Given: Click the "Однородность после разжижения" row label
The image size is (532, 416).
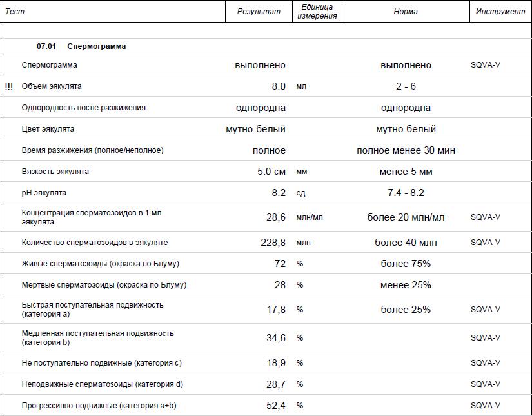Looking at the screenshot, I should pos(84,108).
